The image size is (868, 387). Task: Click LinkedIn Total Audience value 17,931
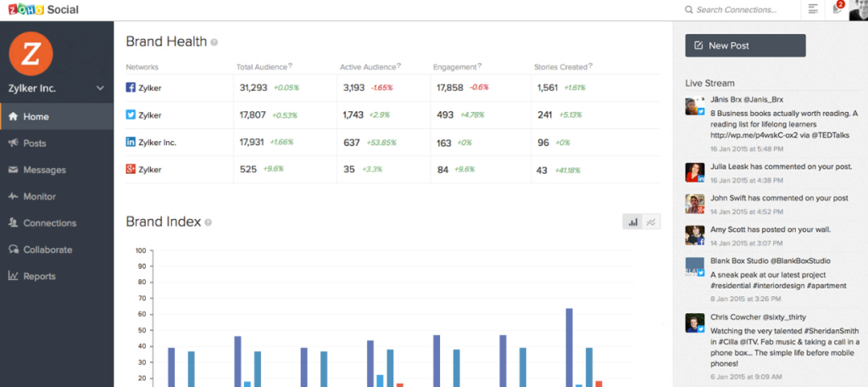click(253, 142)
